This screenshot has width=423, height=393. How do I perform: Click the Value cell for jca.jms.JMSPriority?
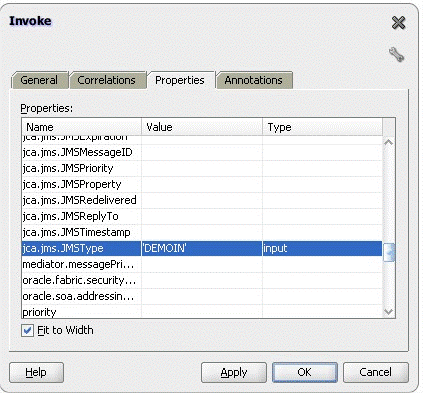202,168
